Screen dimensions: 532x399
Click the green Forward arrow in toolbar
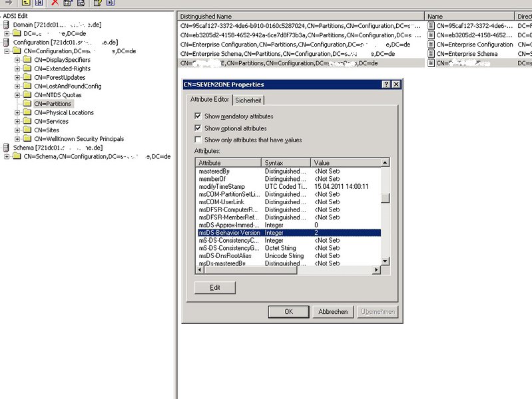point(9,3)
